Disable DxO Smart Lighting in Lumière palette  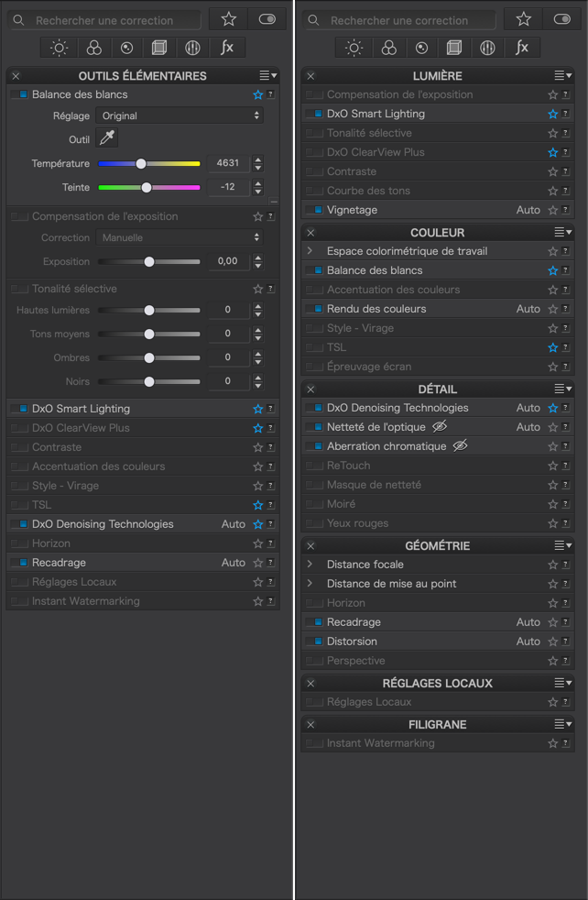tap(314, 114)
